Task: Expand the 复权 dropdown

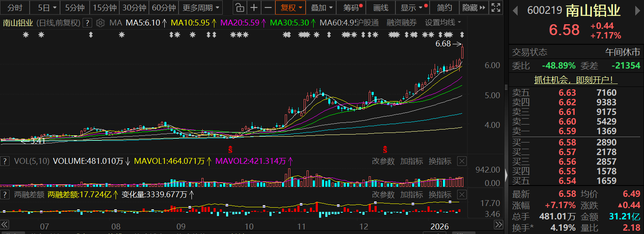Action: point(291,8)
